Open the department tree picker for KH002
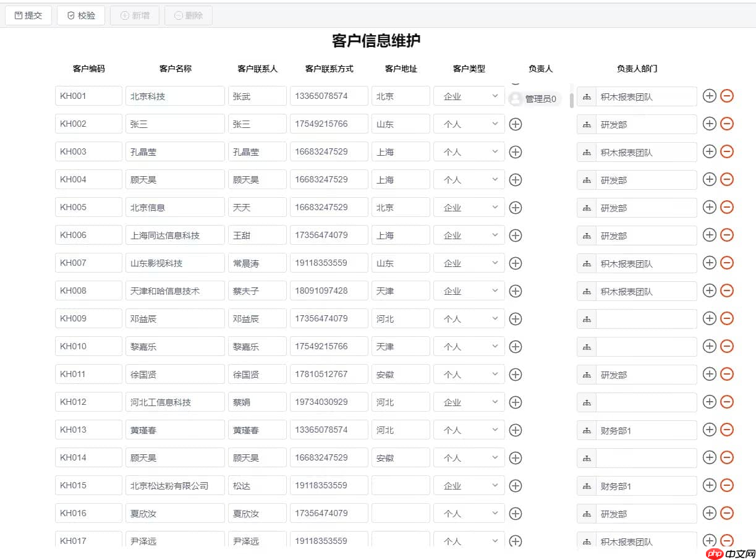This screenshot has width=756, height=560. [x=586, y=124]
